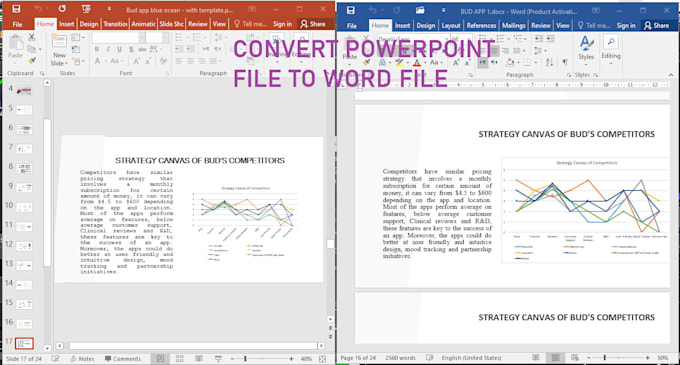Toggle text Shadow in PowerPoint
The height and width of the screenshot is (365, 680).
pos(131,49)
